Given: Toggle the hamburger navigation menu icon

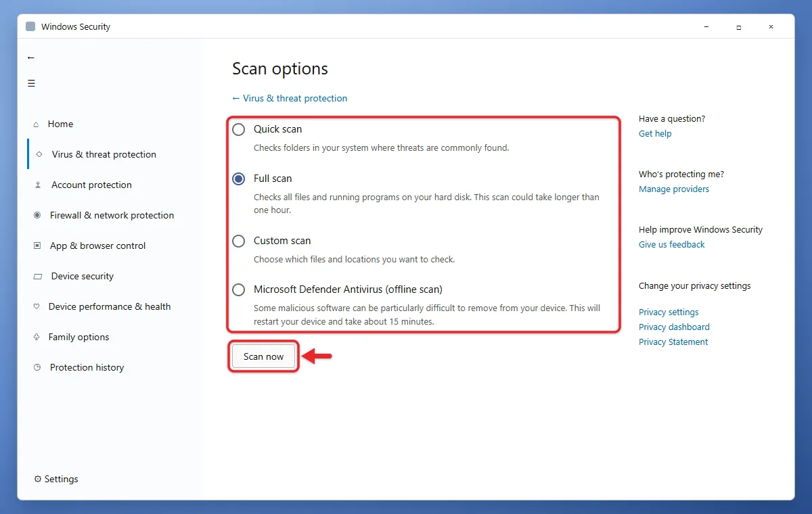Looking at the screenshot, I should [x=31, y=84].
